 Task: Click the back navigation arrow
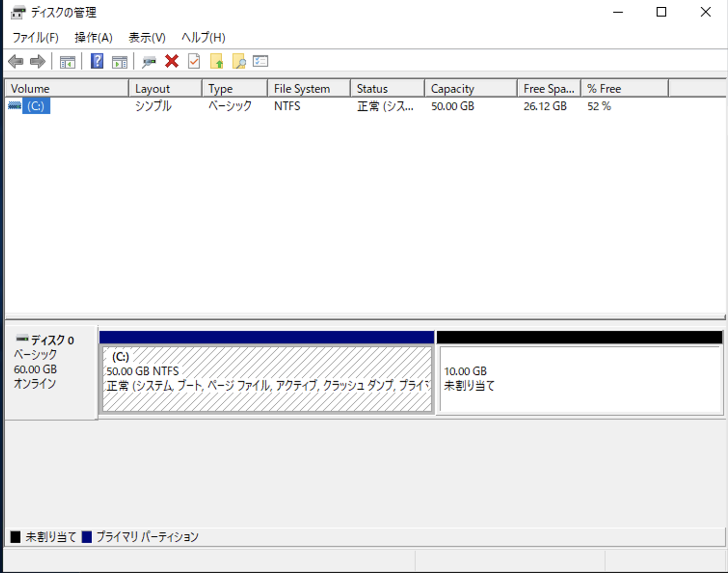point(16,61)
